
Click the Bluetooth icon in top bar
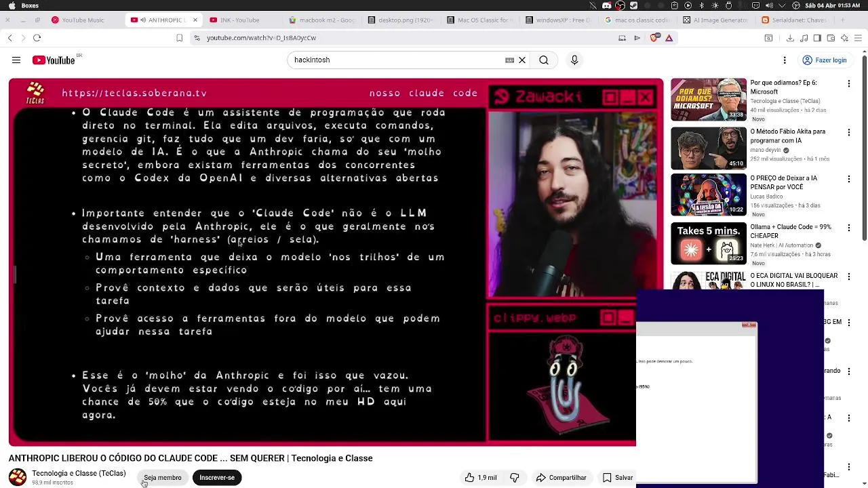coord(702,5)
